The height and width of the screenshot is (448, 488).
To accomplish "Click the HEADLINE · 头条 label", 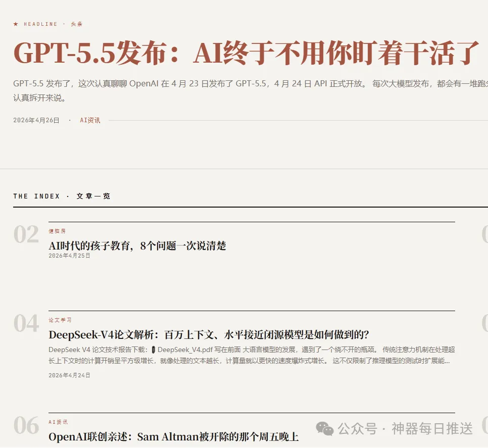I will pyautogui.click(x=53, y=24).
